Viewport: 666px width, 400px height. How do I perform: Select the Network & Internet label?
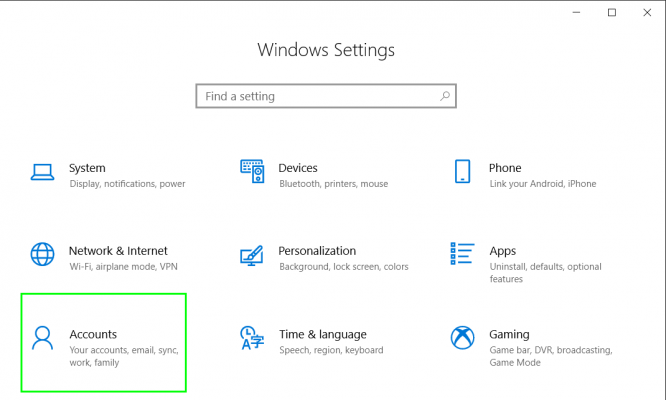coord(118,251)
